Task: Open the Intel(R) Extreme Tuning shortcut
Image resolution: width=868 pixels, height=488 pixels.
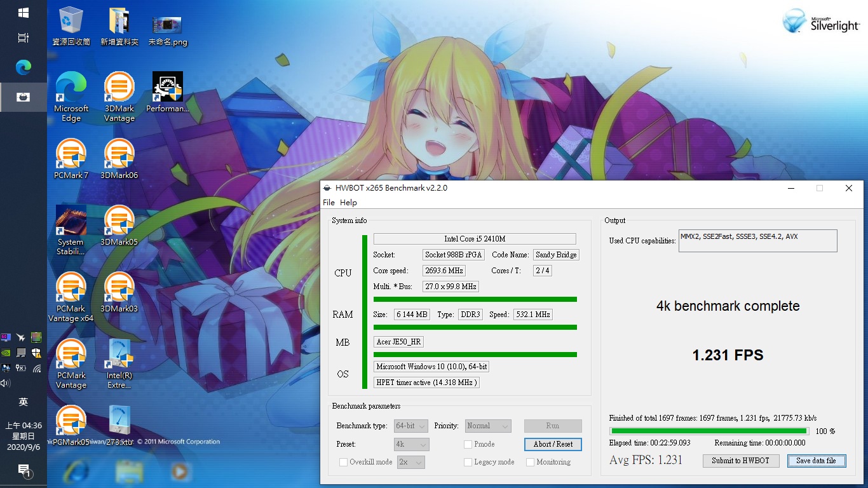Action: tap(119, 364)
